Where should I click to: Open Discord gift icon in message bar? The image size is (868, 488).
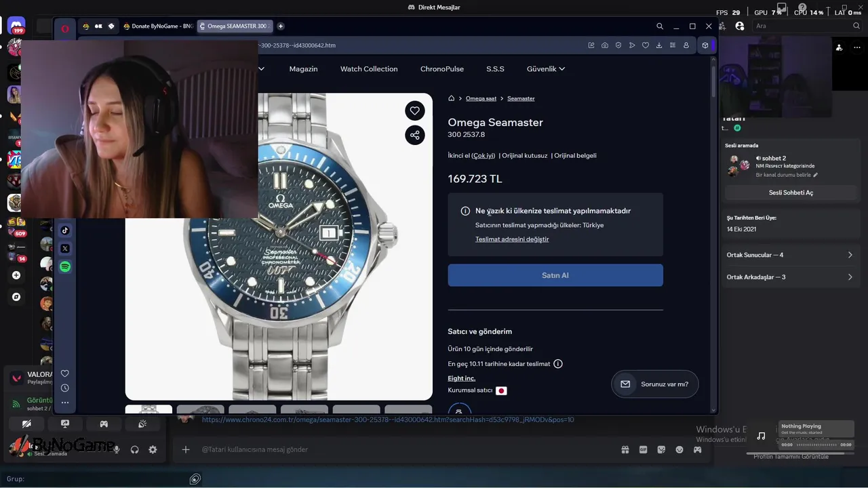point(625,449)
